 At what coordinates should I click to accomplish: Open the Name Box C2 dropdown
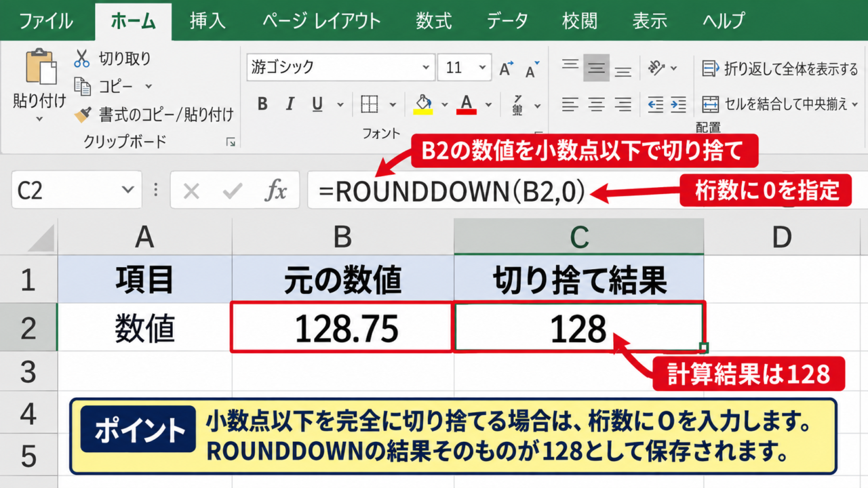127,191
